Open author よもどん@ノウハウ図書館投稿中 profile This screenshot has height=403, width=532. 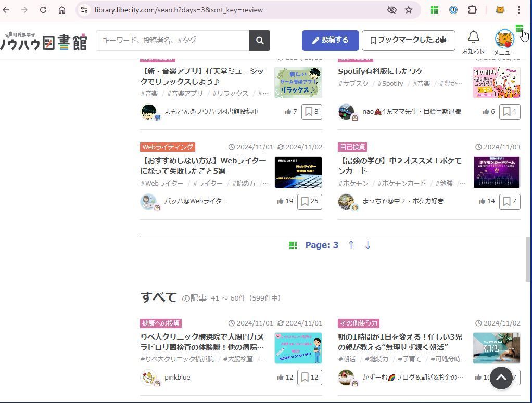coord(211,111)
